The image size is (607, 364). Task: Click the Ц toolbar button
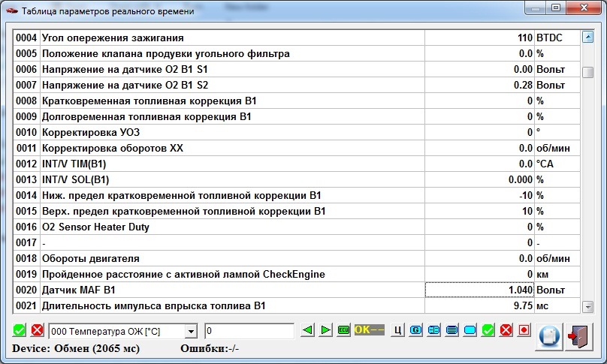click(397, 330)
